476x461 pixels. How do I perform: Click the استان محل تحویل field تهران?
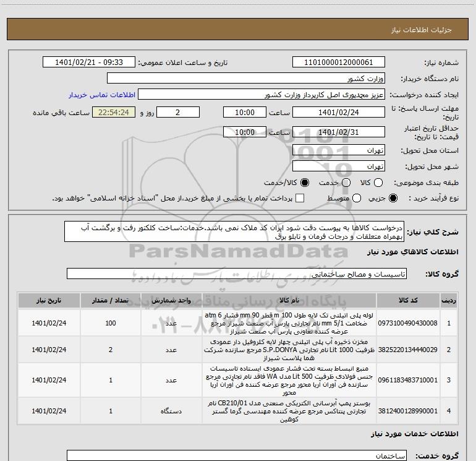tap(339, 150)
